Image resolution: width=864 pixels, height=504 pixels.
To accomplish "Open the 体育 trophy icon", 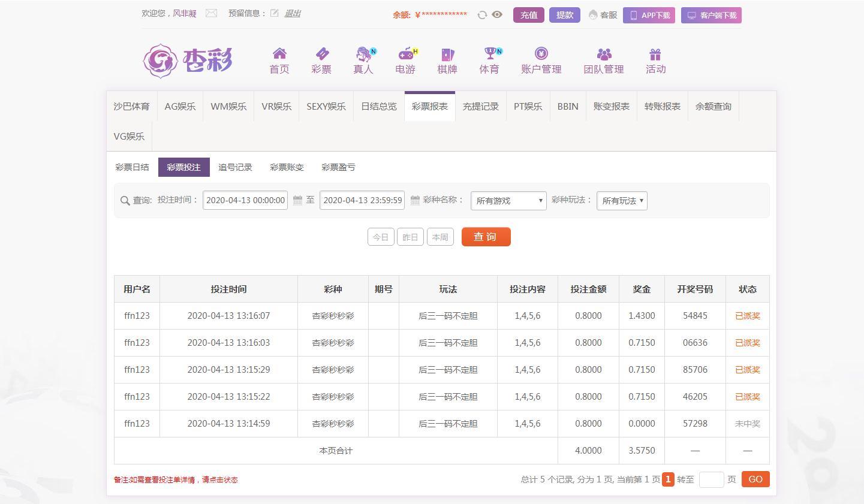I will click(490, 54).
